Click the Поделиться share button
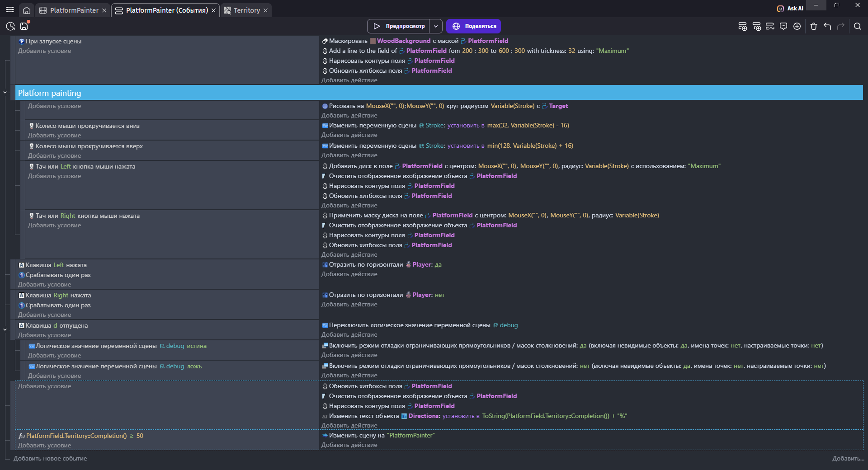This screenshot has height=470, width=868. (473, 26)
